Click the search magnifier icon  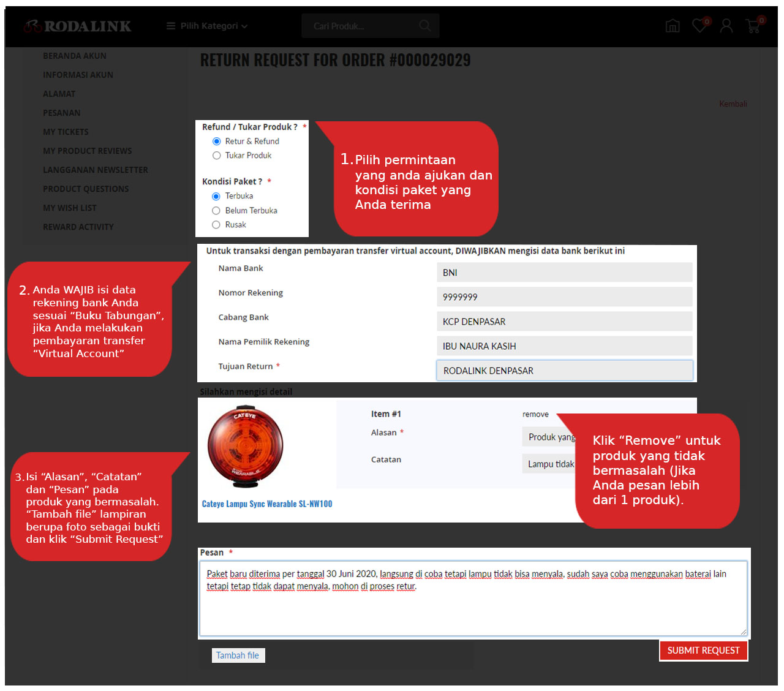(x=425, y=26)
